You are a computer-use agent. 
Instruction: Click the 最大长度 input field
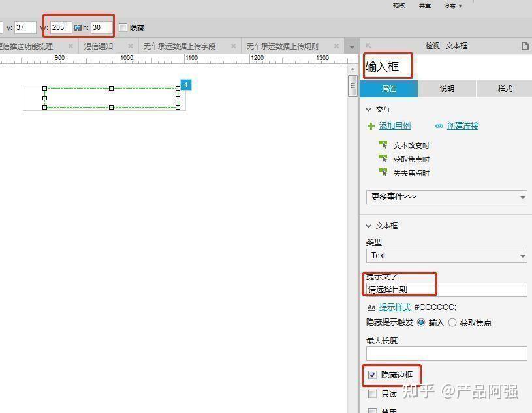[446, 354]
